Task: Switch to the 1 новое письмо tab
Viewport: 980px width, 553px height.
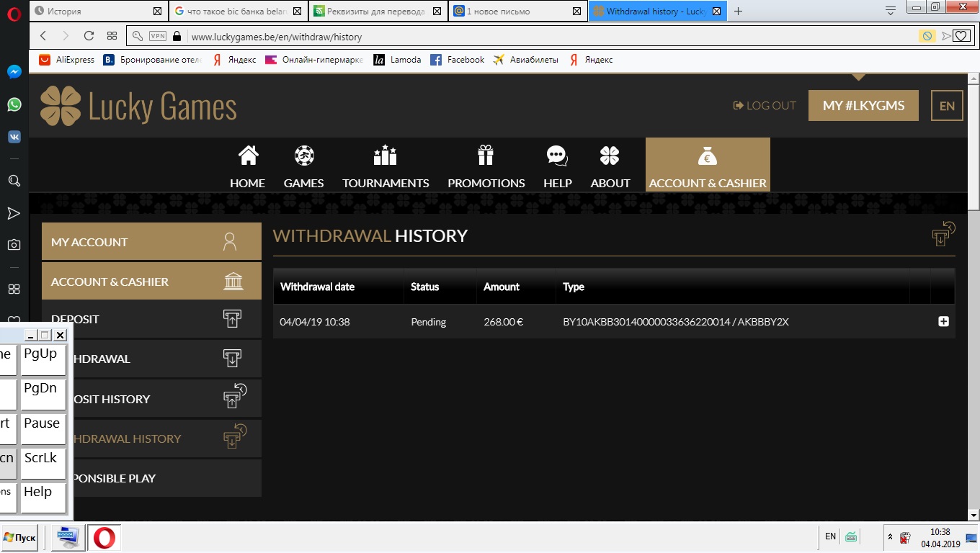Action: [x=512, y=12]
